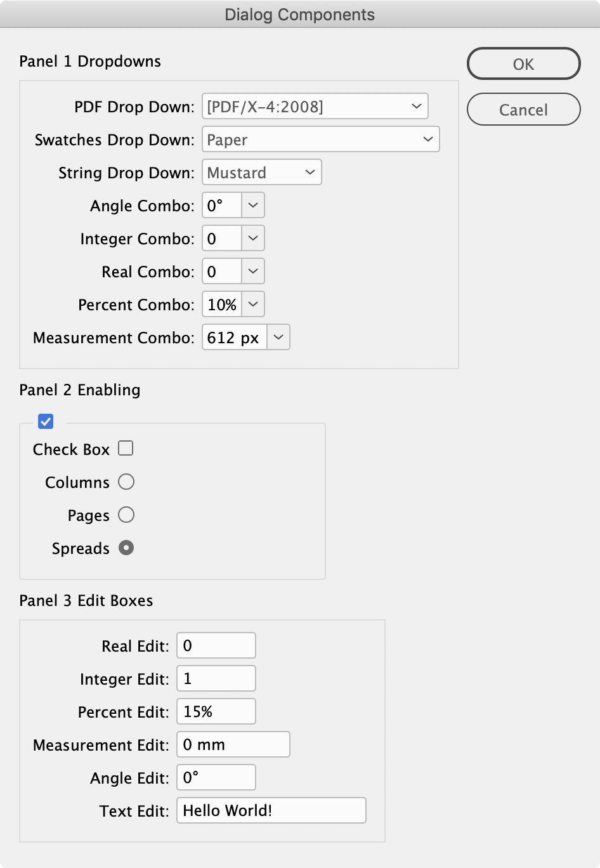Dismiss the dialog with Cancel
600x868 pixels.
pyautogui.click(x=523, y=109)
